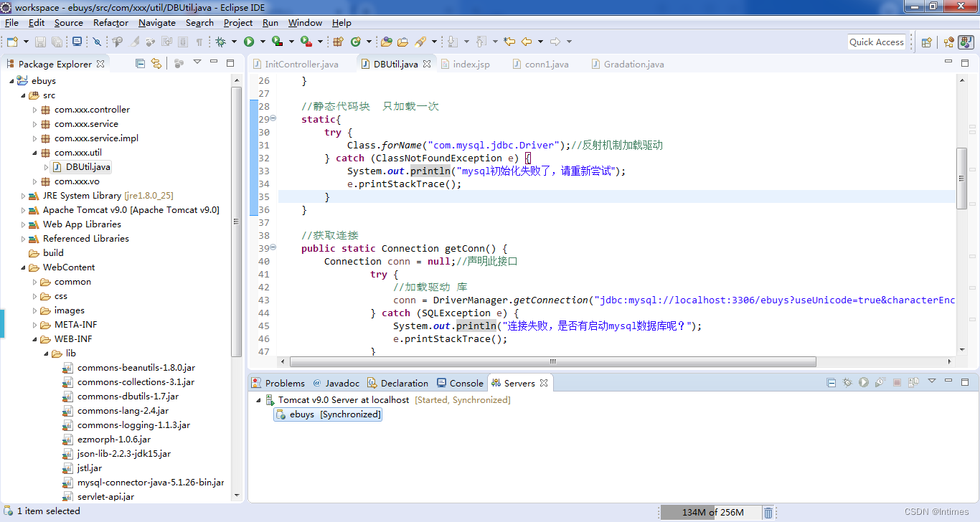Viewport: 980px width, 522px height.
Task: Click the Open Task folder toolbar icon
Action: coord(403,42)
